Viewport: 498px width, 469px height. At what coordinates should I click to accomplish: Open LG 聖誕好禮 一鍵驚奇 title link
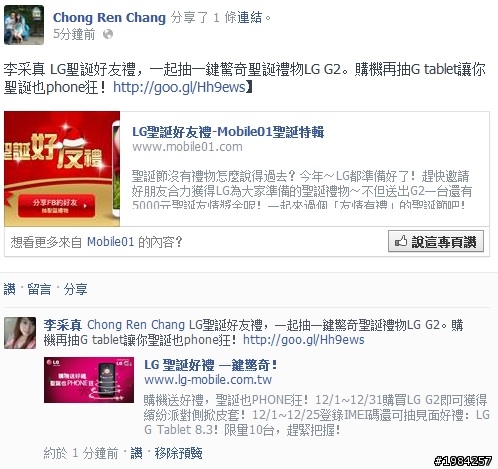pos(211,365)
